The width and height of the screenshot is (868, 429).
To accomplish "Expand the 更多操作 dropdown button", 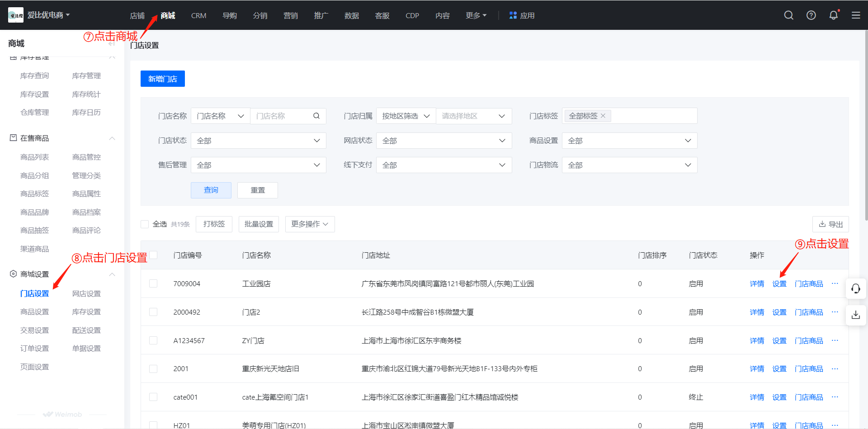I will click(x=310, y=224).
